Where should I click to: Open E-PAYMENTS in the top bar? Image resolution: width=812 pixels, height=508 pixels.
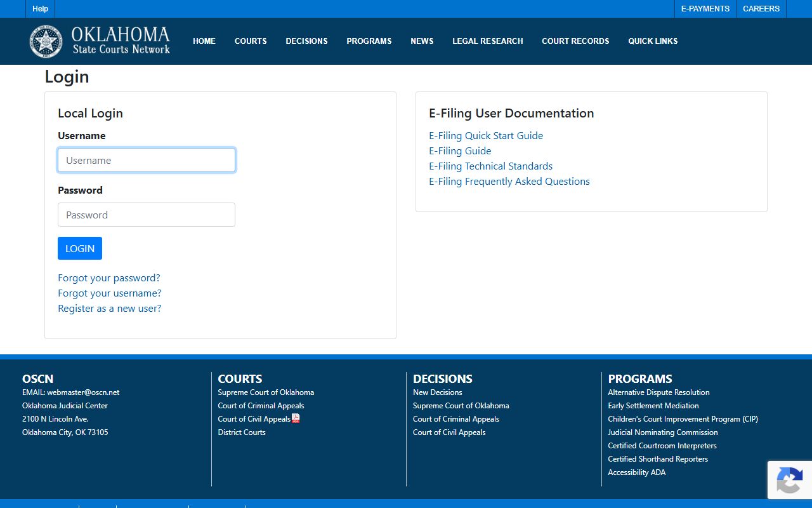[705, 9]
